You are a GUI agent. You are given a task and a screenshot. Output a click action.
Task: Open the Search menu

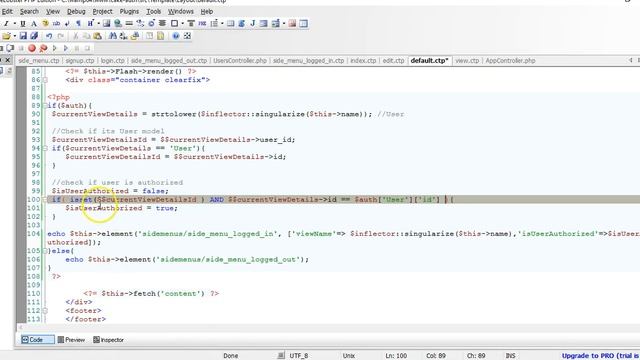point(29,11)
